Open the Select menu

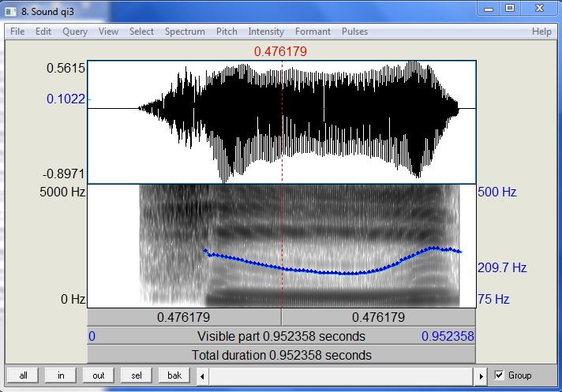tap(141, 32)
